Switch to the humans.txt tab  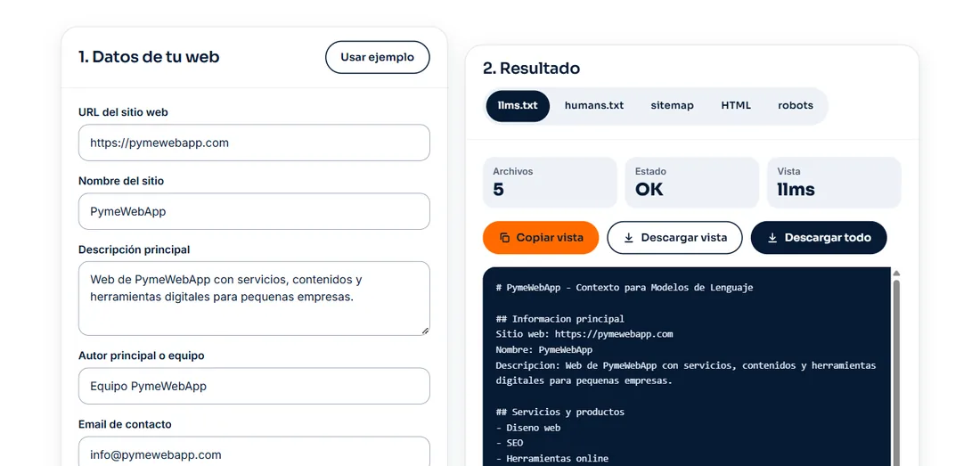[593, 105]
